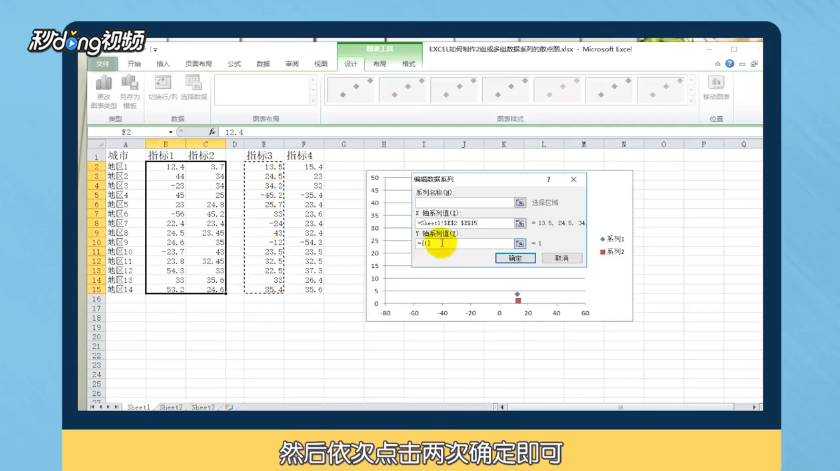Switch to the Sheet3 worksheet tab
840x471 pixels.
(203, 407)
